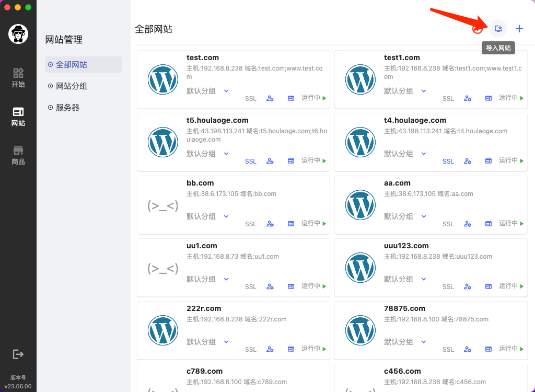This screenshot has height=392, width=535.
Task: Toggle 运行中 status of test.com
Action: (314, 98)
